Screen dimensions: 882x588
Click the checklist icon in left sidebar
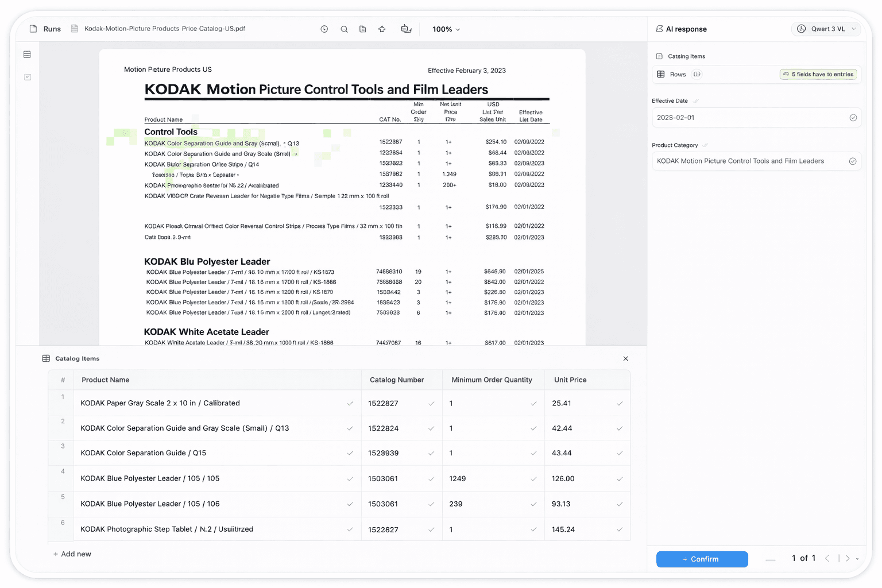[27, 76]
